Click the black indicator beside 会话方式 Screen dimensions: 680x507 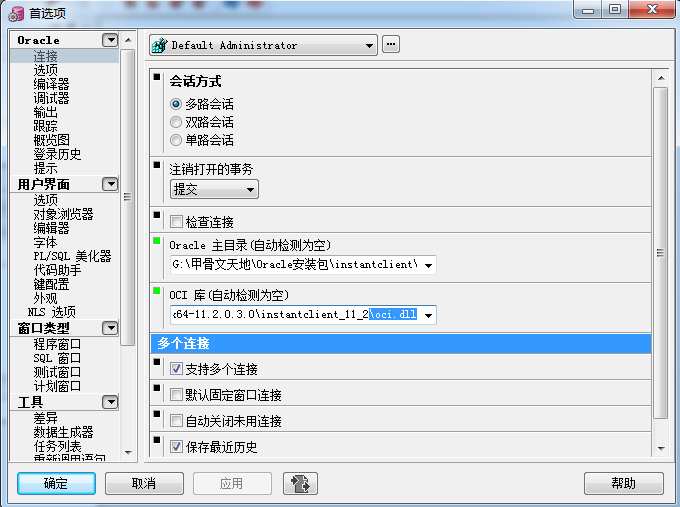click(157, 77)
